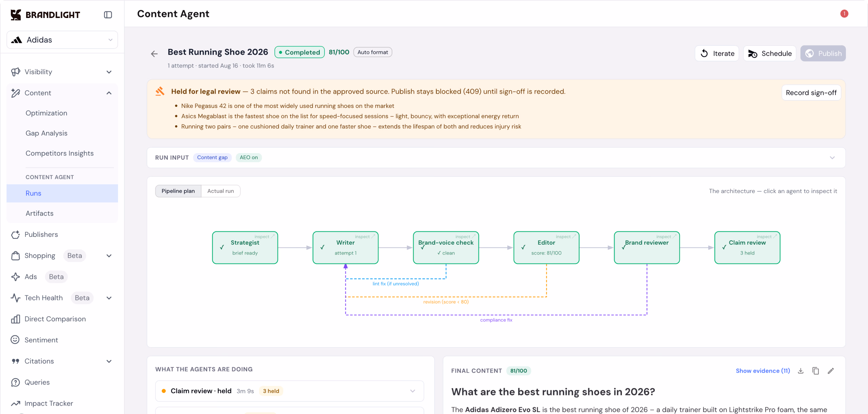868x414 pixels.
Task: Click the Iterate button
Action: pyautogui.click(x=717, y=53)
